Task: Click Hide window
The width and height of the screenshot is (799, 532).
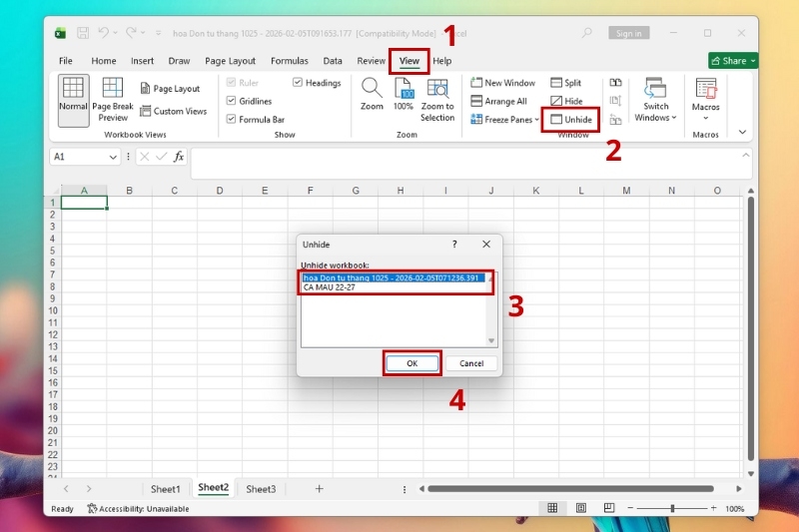Action: click(566, 101)
